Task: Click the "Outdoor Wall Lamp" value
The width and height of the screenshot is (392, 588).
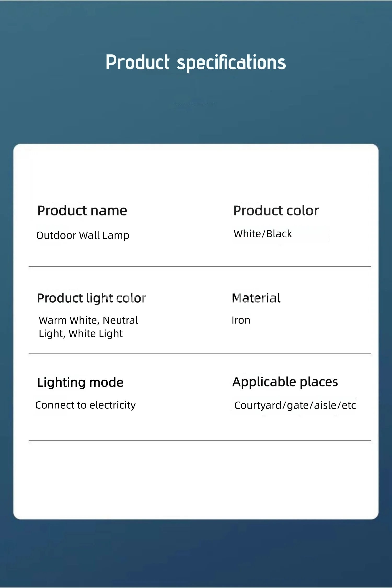Action: pos(83,235)
